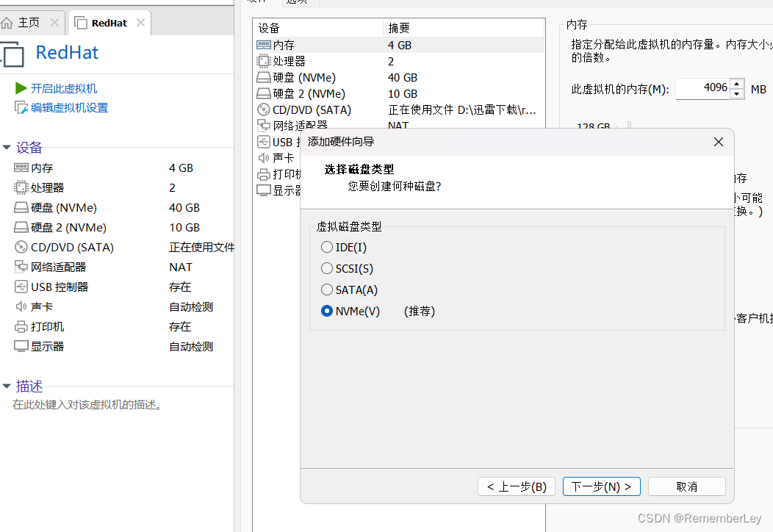773x532 pixels.
Task: Collapse the 设备 section
Action: point(7,148)
